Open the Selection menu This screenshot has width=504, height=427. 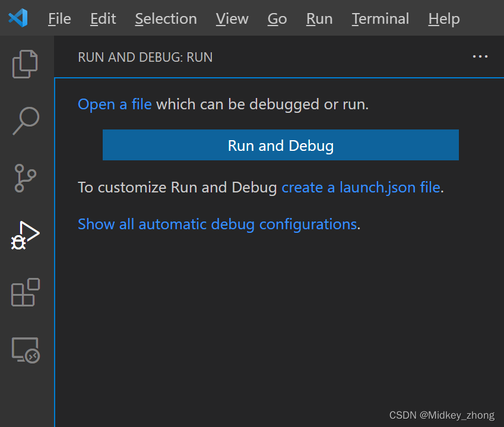coord(166,18)
